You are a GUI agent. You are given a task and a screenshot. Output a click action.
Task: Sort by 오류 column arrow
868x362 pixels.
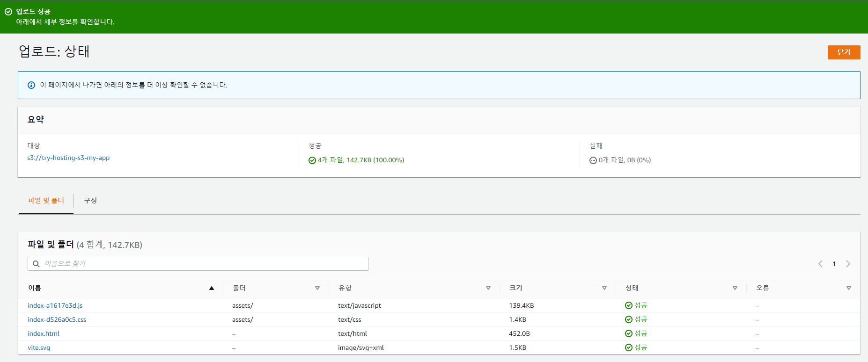(x=849, y=288)
